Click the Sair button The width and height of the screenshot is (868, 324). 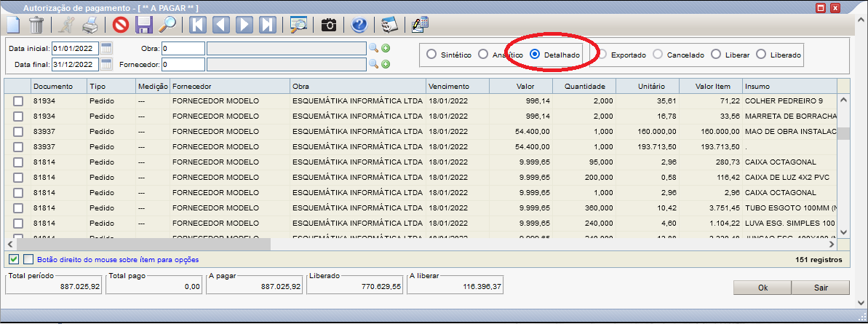pos(821,288)
